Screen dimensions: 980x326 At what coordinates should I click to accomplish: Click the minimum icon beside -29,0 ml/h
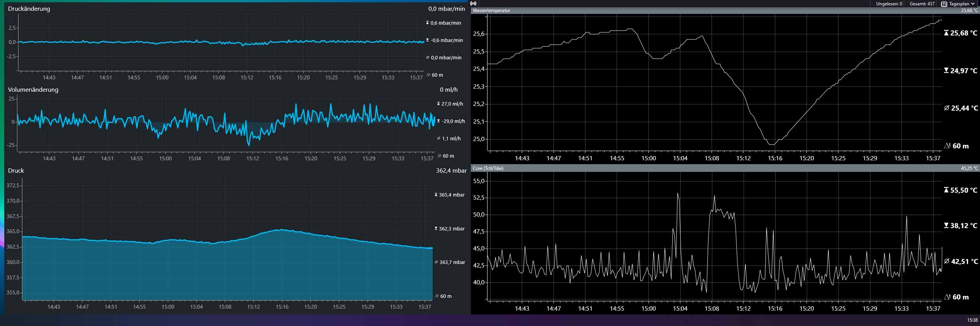pos(438,121)
